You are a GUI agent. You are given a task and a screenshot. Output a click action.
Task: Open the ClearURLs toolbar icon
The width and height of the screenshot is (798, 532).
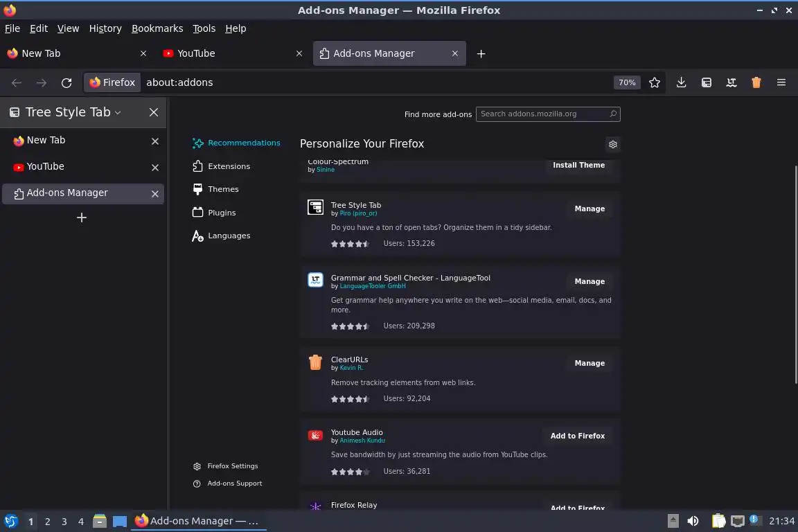756,82
